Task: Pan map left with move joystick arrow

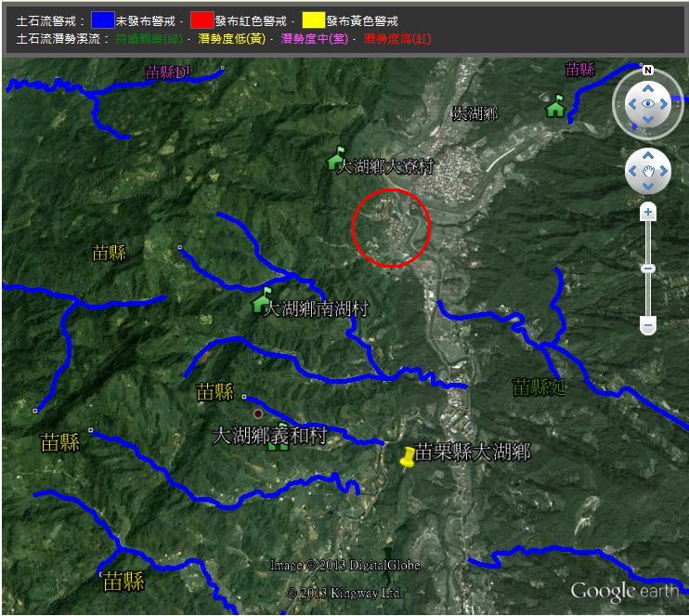Action: [x=633, y=171]
